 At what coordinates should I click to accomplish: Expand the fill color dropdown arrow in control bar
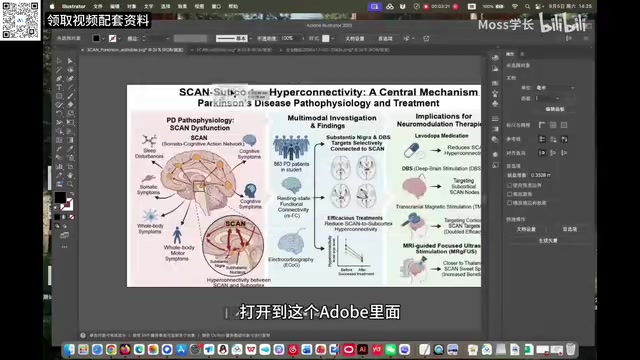(x=103, y=38)
